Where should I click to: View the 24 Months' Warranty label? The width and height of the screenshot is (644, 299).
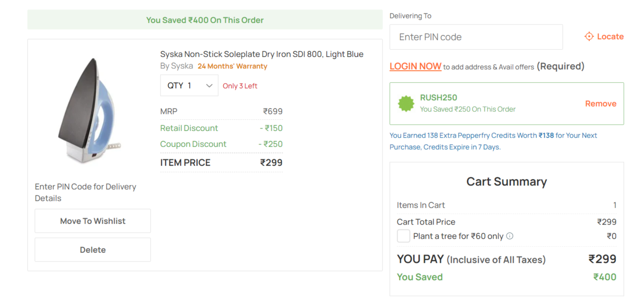pos(232,66)
